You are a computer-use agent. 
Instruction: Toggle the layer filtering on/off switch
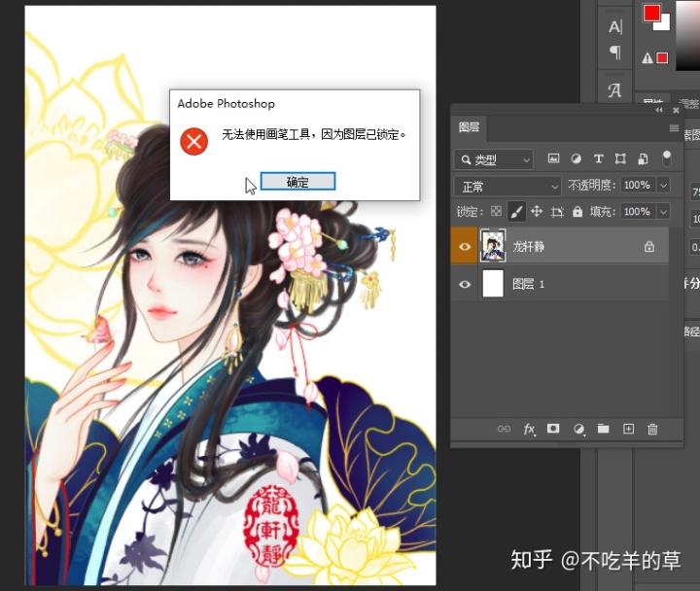[x=667, y=158]
